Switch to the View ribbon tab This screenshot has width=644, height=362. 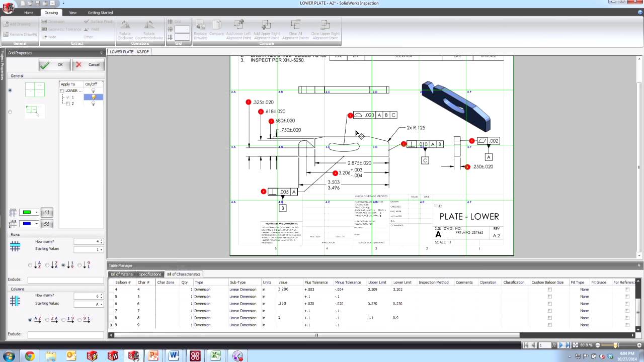click(x=72, y=13)
